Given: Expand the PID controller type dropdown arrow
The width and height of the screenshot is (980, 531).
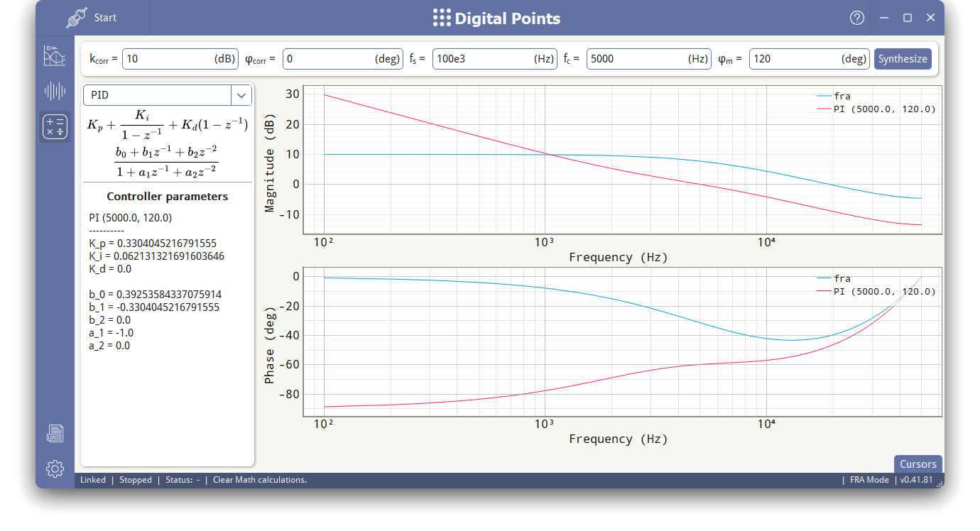Looking at the screenshot, I should 241,95.
